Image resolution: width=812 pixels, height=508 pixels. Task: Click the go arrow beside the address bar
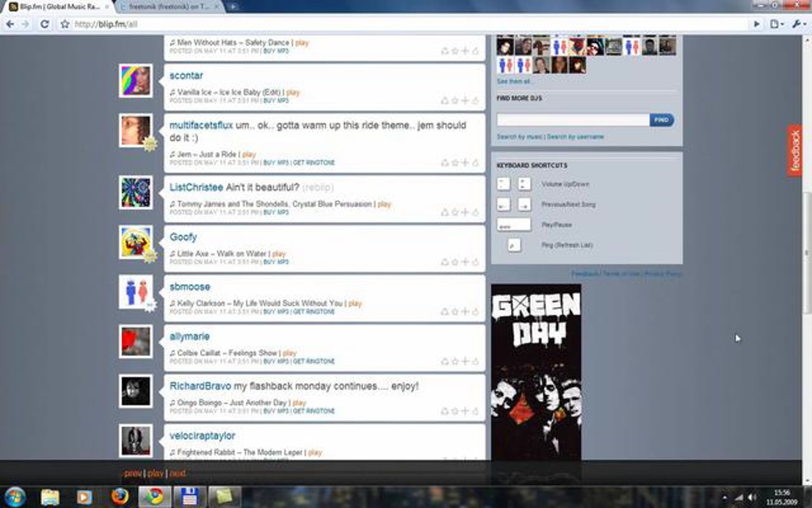(757, 24)
